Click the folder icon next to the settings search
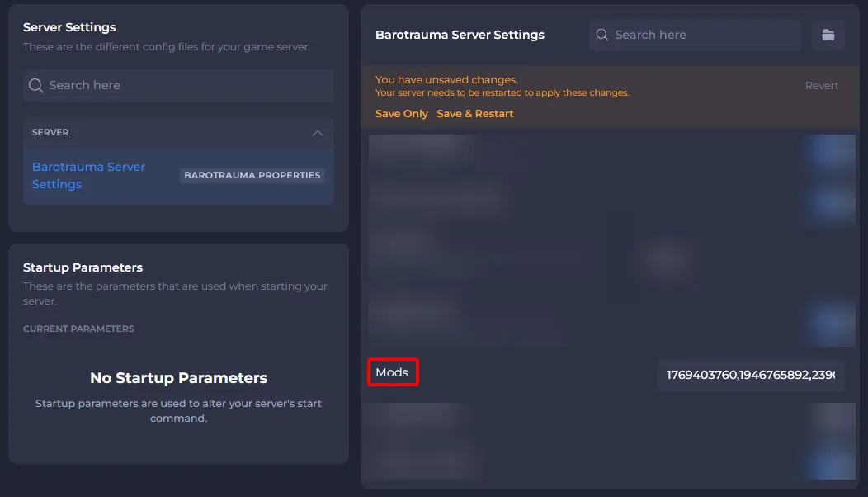The image size is (868, 497). [828, 35]
